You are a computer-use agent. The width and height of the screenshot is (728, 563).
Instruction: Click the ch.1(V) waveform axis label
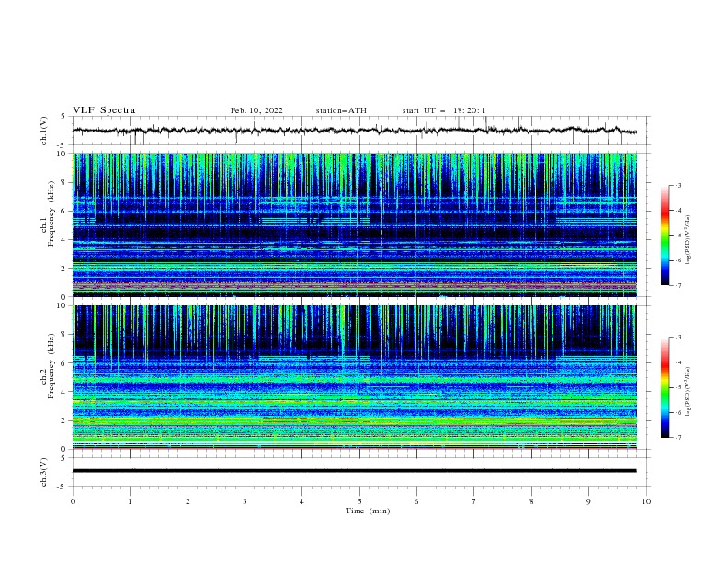tap(44, 131)
